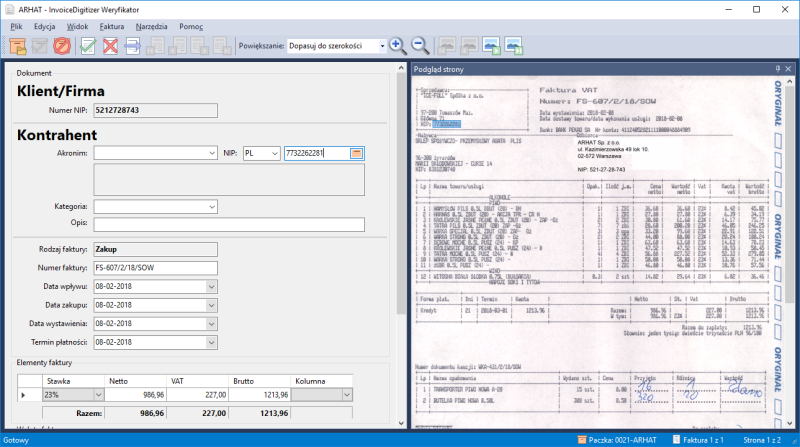Click the highlighted NIP on scanned invoice
This screenshot has height=447, width=800.
(446, 124)
